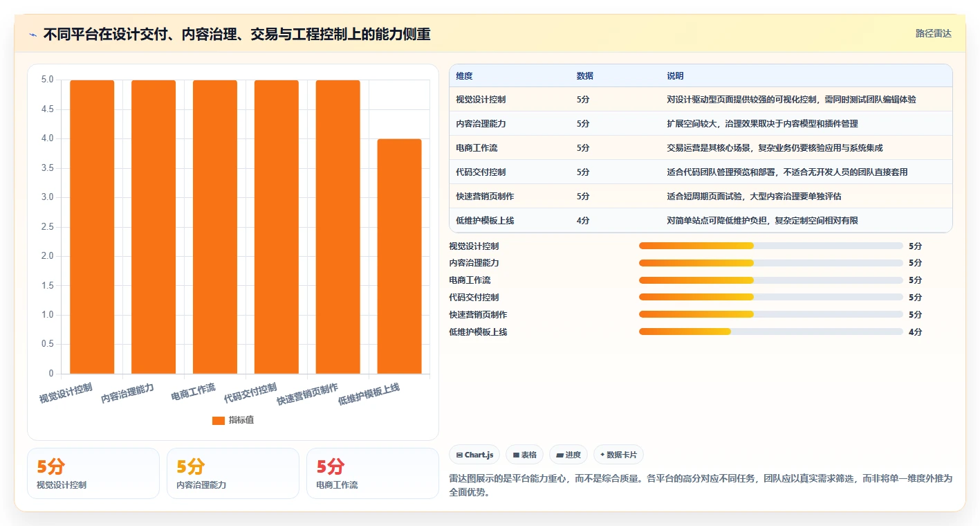980x526 pixels.
Task: Click the 视觉设计控制 table row cell
Action: click(481, 100)
